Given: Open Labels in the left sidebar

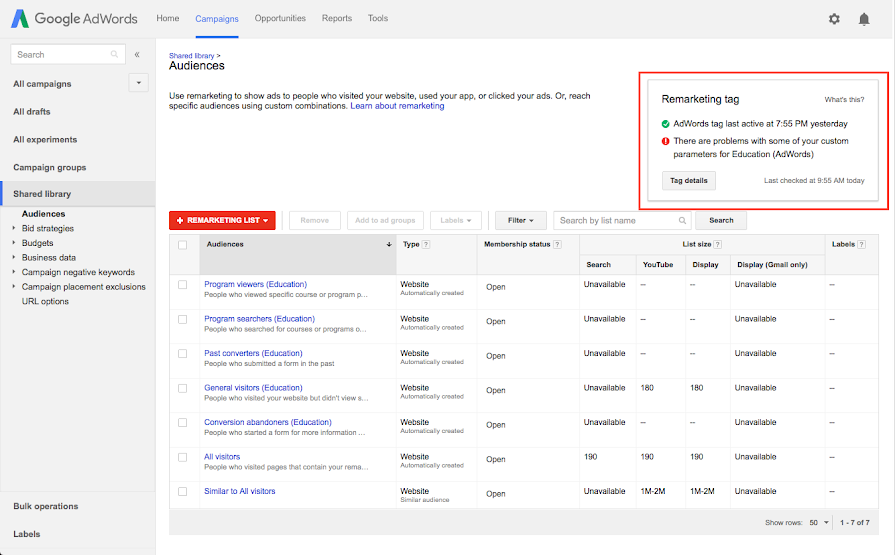Looking at the screenshot, I should 27,534.
